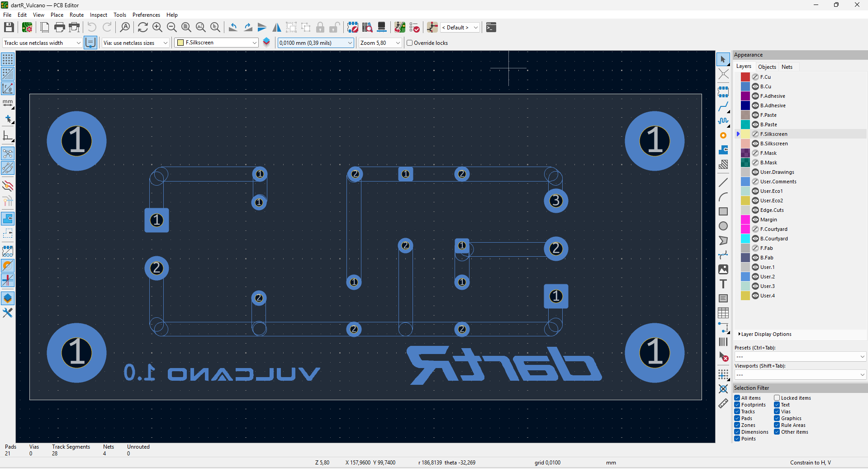
Task: Select the Measure ruler tool
Action: [723, 403]
